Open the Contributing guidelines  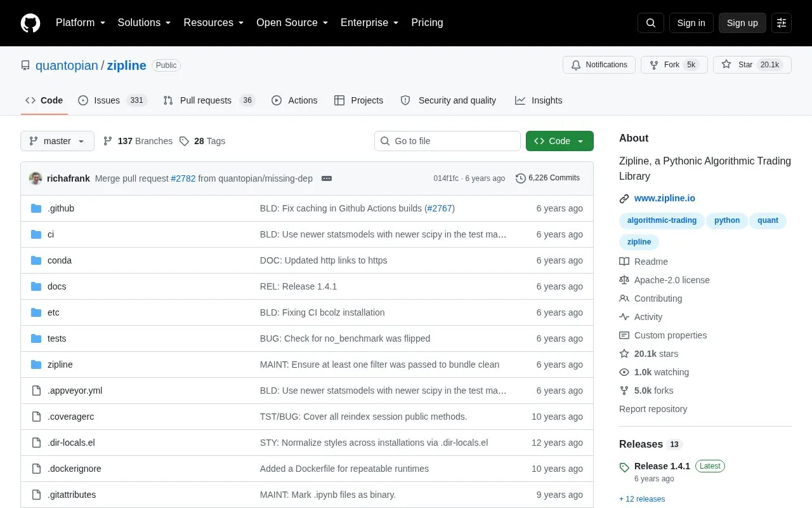(650, 298)
